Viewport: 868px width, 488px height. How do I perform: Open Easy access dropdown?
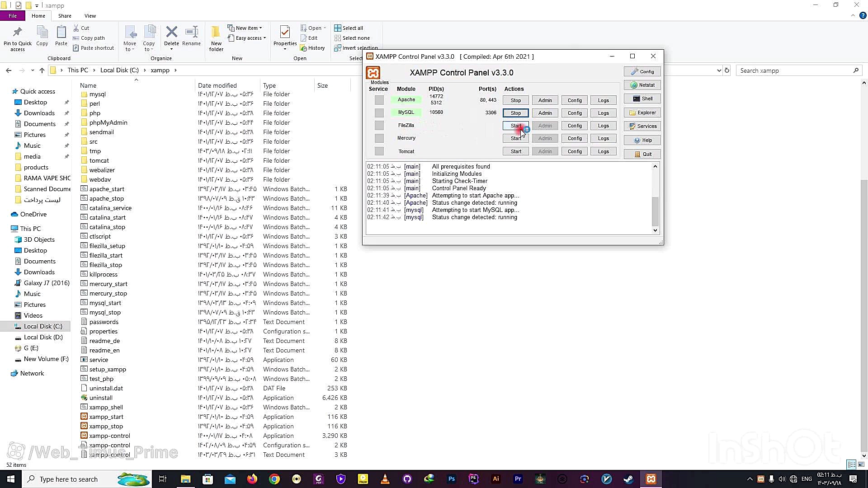point(246,38)
